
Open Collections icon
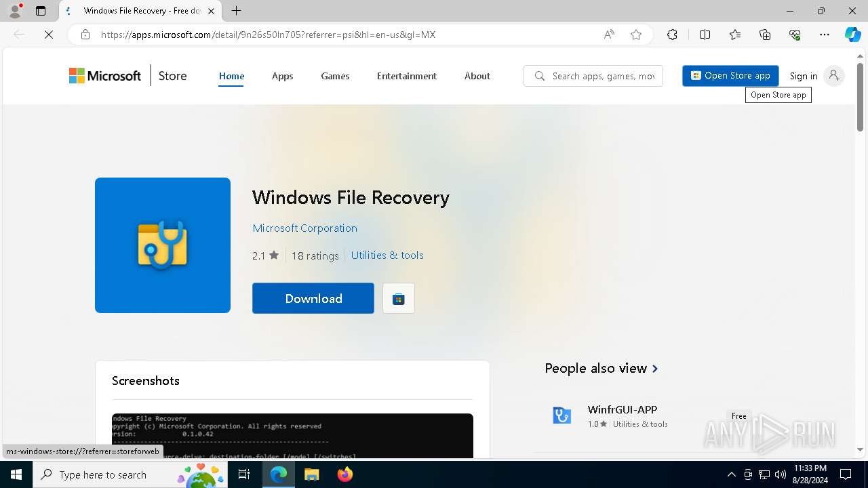coord(765,35)
